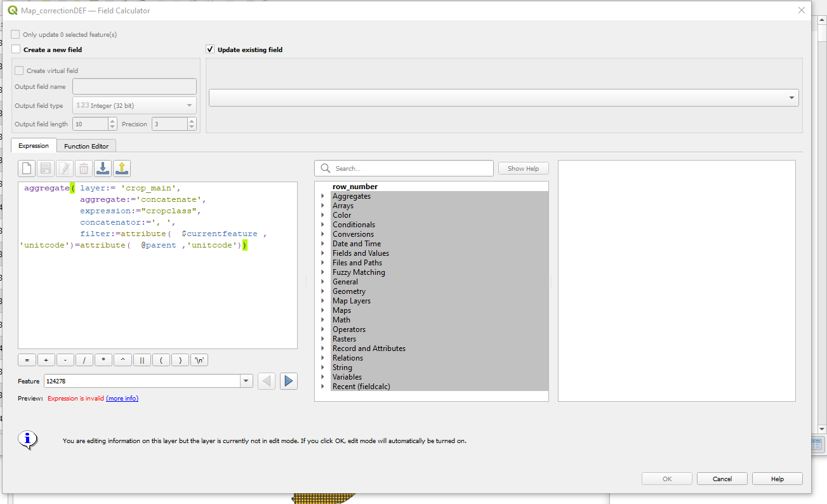Click the Help button

click(x=777, y=479)
